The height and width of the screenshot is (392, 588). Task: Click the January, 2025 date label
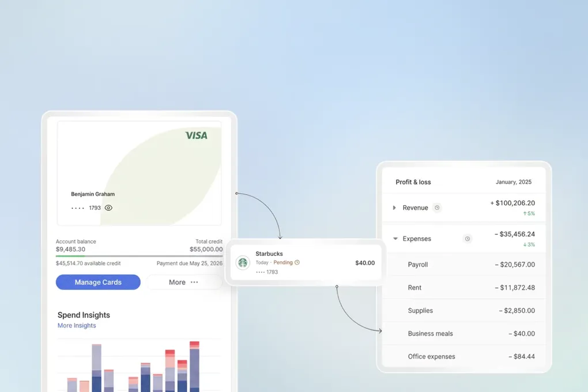click(x=514, y=182)
